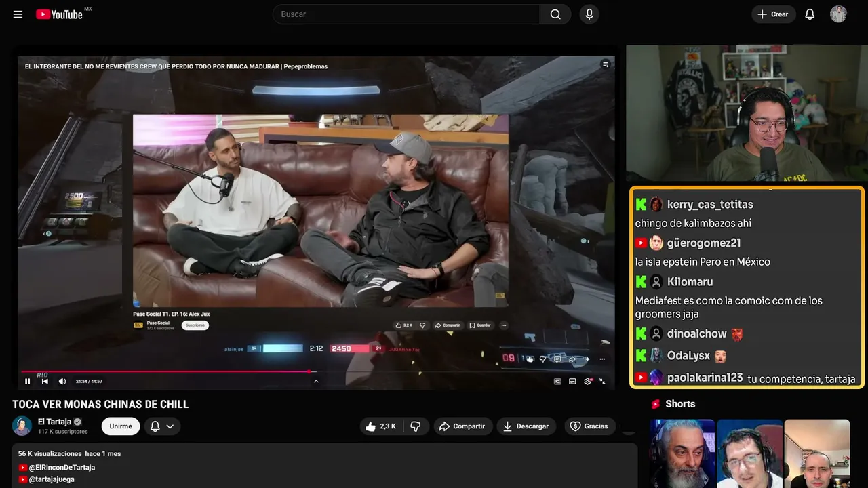This screenshot has height=488, width=868.
Task: Open the subscription notification bell dropdown
Action: click(161, 426)
